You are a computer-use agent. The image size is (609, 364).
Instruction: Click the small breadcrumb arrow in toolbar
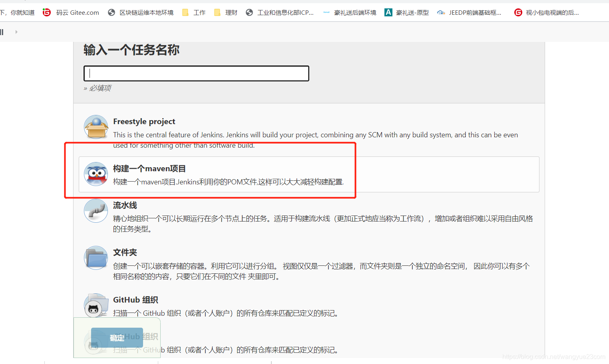click(16, 32)
